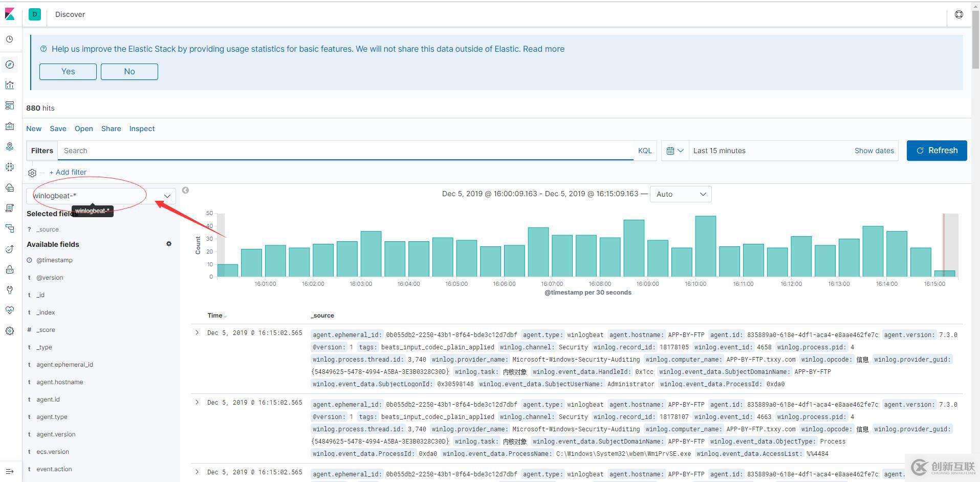Select the _id field
Viewport: 980px width, 482px height.
[x=40, y=295]
